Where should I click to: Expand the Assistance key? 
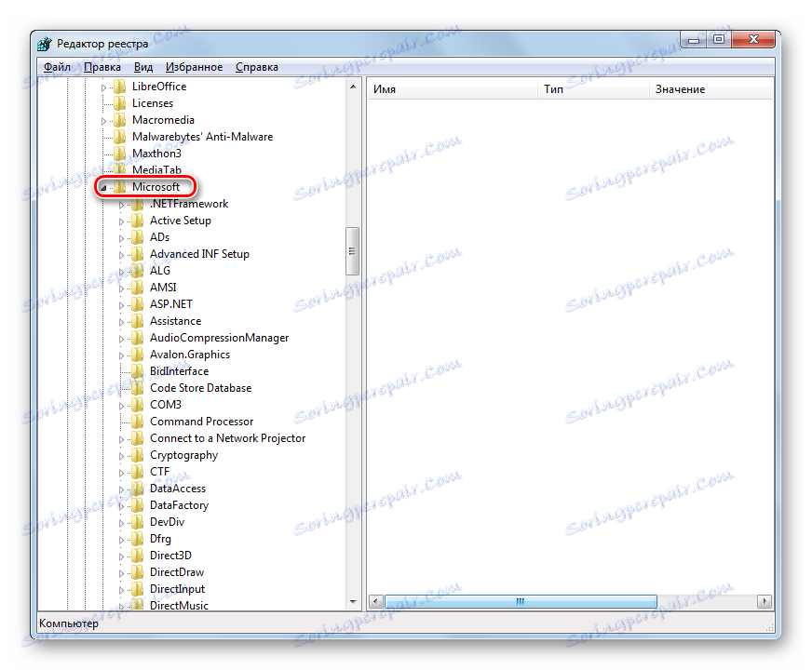pyautogui.click(x=121, y=322)
